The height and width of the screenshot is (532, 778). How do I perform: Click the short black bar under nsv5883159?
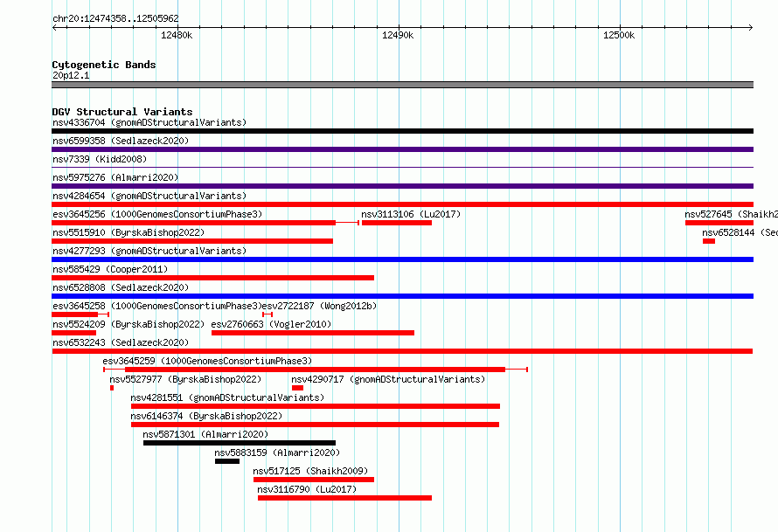227,461
